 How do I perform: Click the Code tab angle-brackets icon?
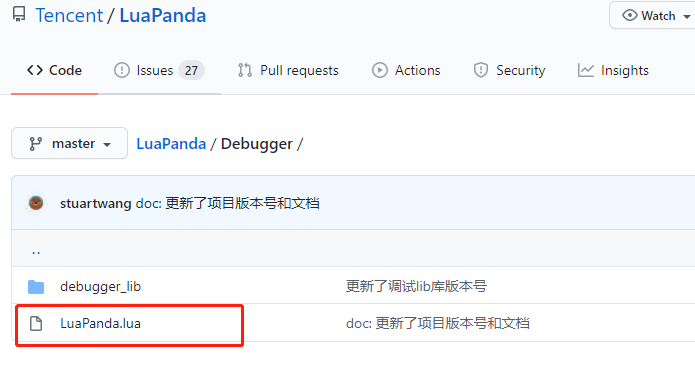[x=35, y=70]
